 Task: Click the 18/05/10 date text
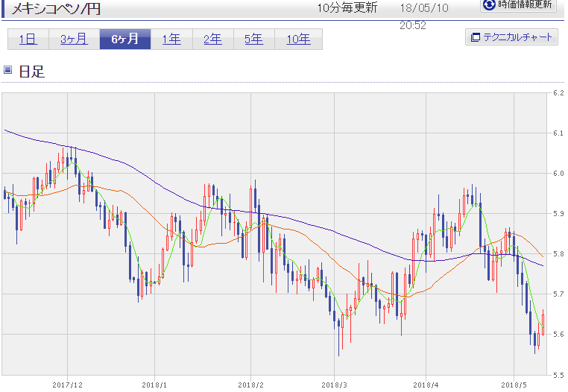424,8
